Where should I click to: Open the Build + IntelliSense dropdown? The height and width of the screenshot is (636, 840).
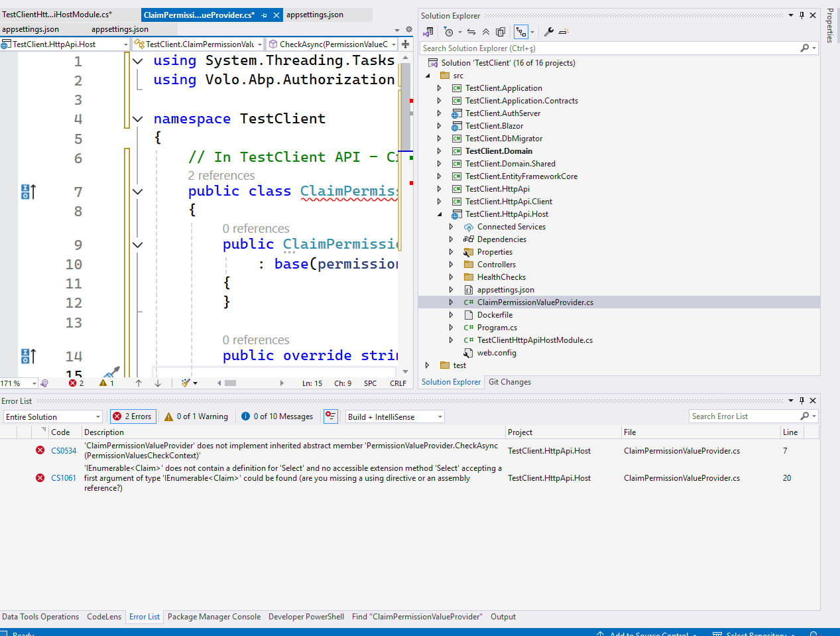coord(394,416)
